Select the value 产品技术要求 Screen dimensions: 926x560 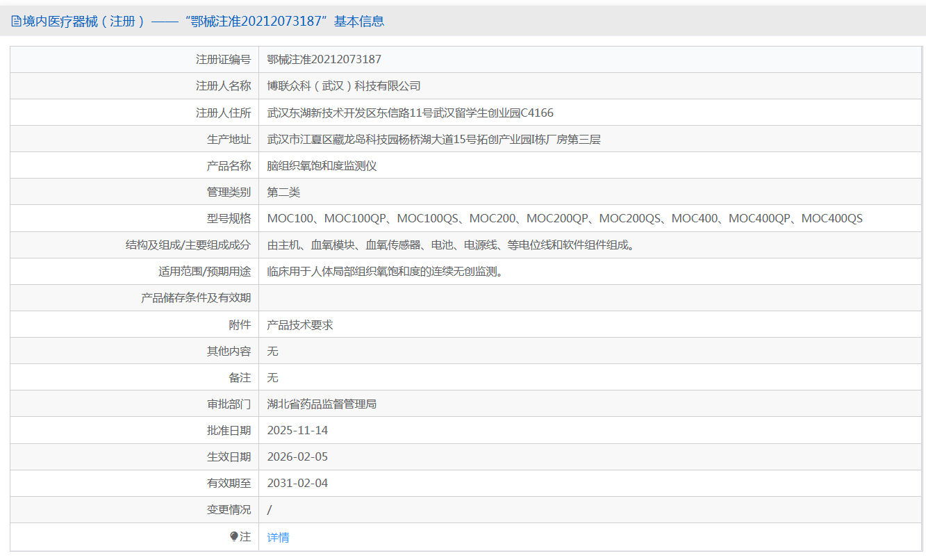pyautogui.click(x=300, y=324)
